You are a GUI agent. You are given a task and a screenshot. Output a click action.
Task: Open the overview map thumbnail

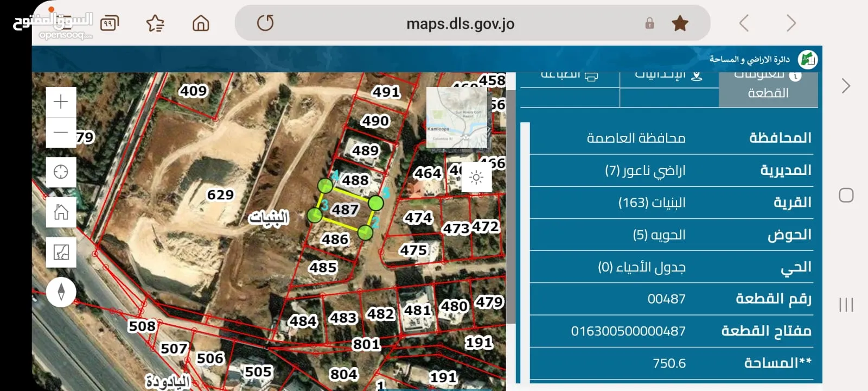[457, 117]
